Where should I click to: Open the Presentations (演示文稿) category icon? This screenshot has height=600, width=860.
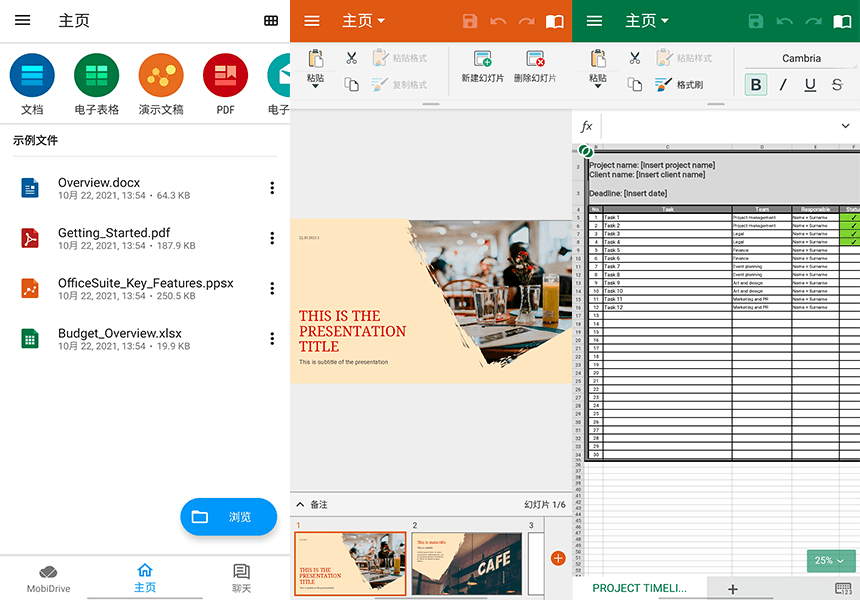tap(161, 76)
